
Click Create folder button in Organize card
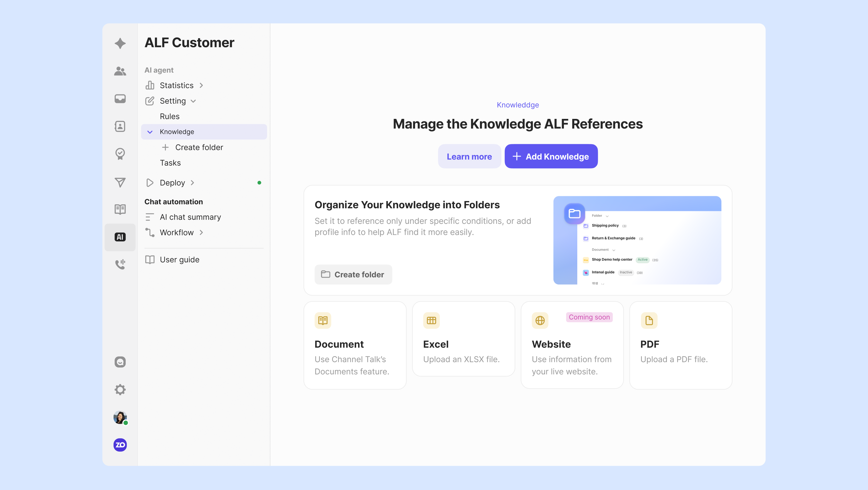click(353, 275)
